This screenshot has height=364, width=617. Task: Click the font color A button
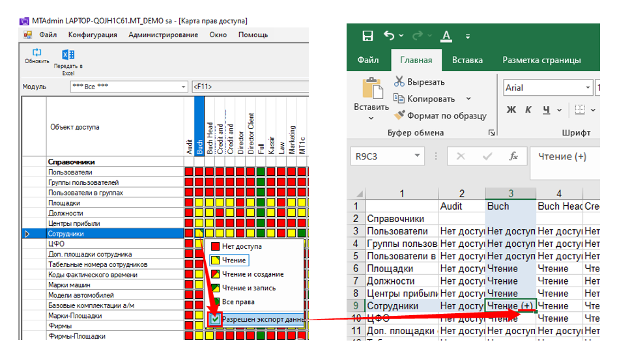(x=446, y=36)
